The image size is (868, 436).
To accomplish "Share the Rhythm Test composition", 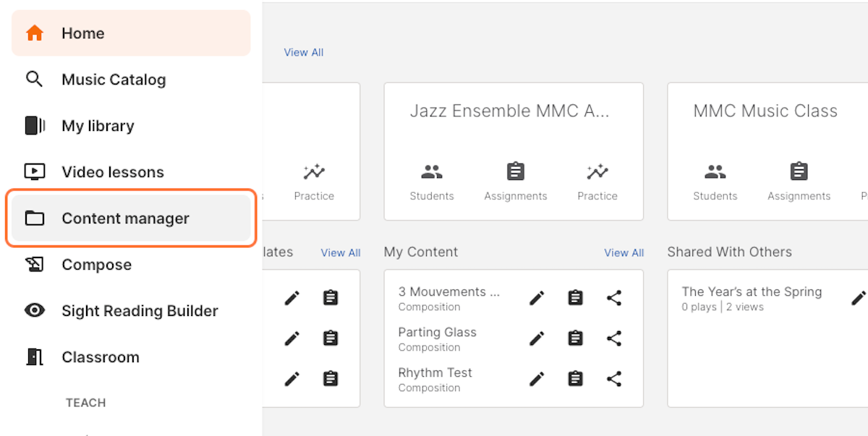I will [x=614, y=379].
